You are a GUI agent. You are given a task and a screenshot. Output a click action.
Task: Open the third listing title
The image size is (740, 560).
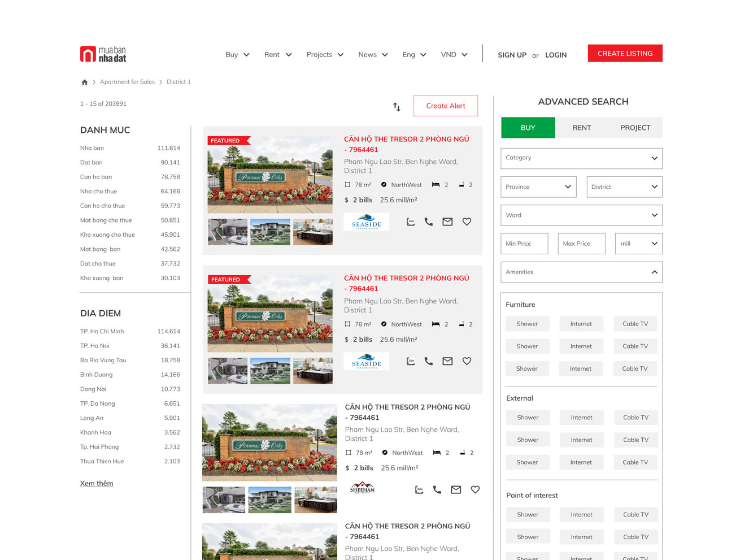pyautogui.click(x=408, y=412)
